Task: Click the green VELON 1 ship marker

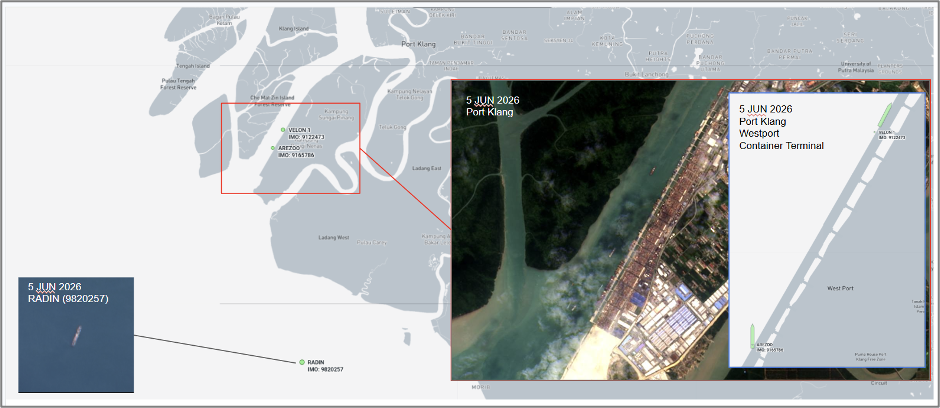Action: click(283, 129)
